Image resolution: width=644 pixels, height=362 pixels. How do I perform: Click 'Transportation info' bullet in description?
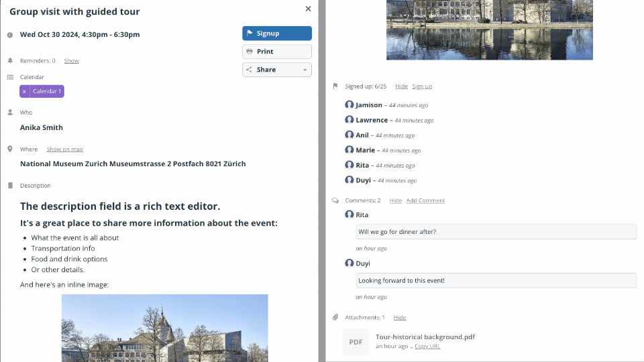[x=63, y=248]
